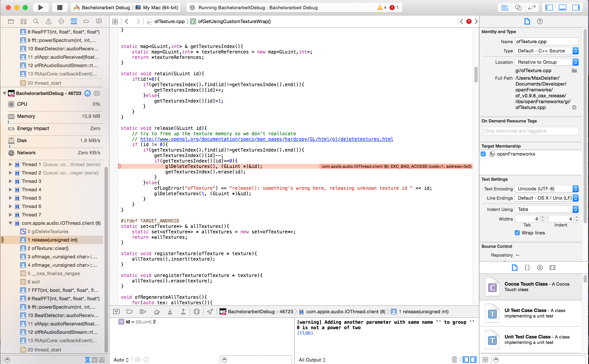This screenshot has height=364, width=589.
Task: Open the Text Encoding dropdown
Action: 547,189
